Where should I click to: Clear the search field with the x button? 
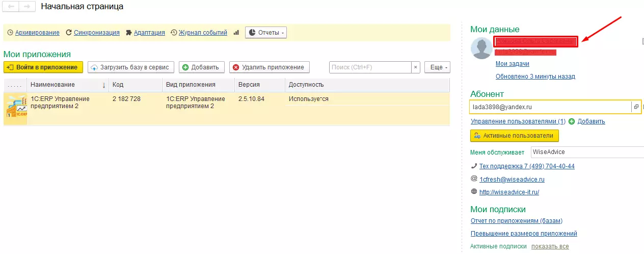click(x=416, y=67)
